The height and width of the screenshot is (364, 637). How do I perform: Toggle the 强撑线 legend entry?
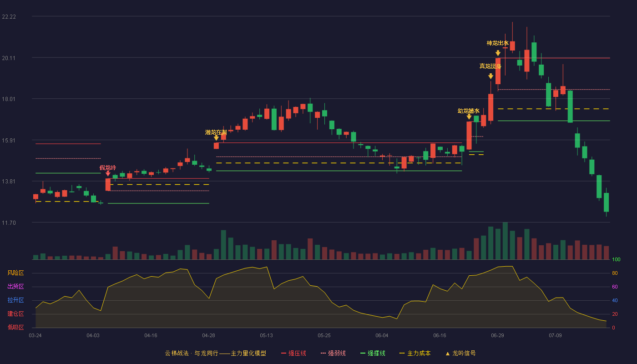coord(373,353)
